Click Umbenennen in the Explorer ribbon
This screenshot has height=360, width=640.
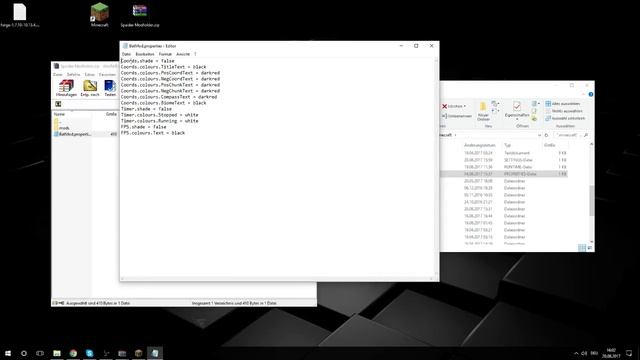pos(457,116)
